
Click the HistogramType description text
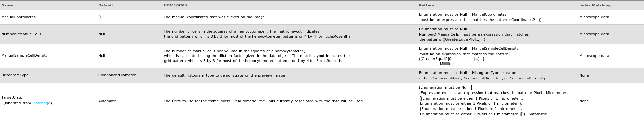225,76
